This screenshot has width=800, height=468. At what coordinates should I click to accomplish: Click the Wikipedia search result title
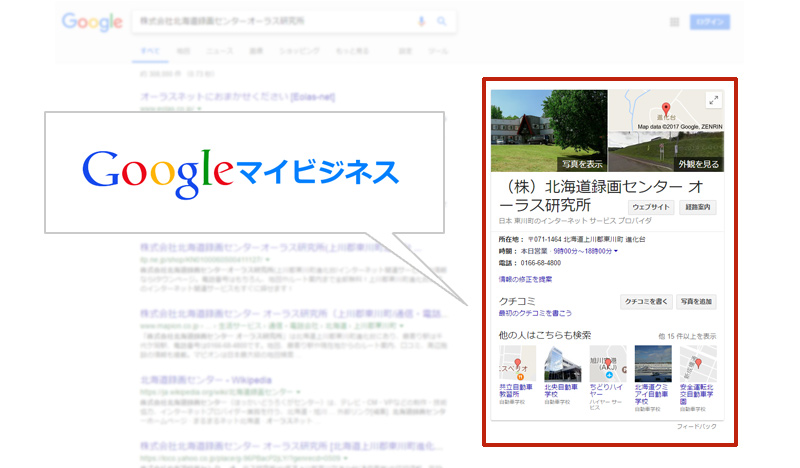[x=206, y=380]
